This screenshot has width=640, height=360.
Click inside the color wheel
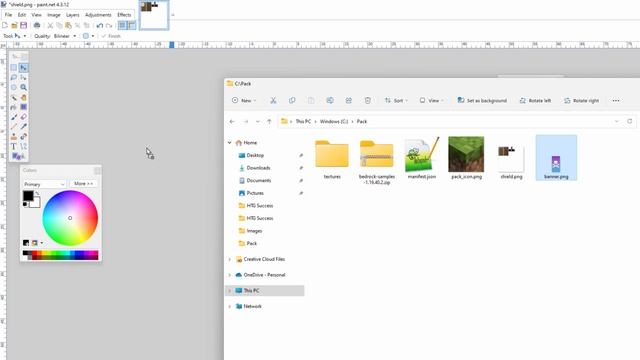[x=70, y=218]
